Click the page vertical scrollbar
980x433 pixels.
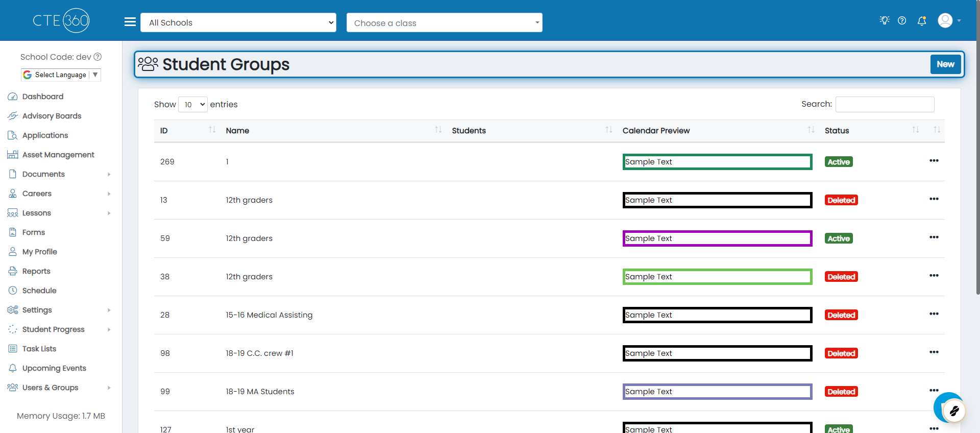(977, 148)
